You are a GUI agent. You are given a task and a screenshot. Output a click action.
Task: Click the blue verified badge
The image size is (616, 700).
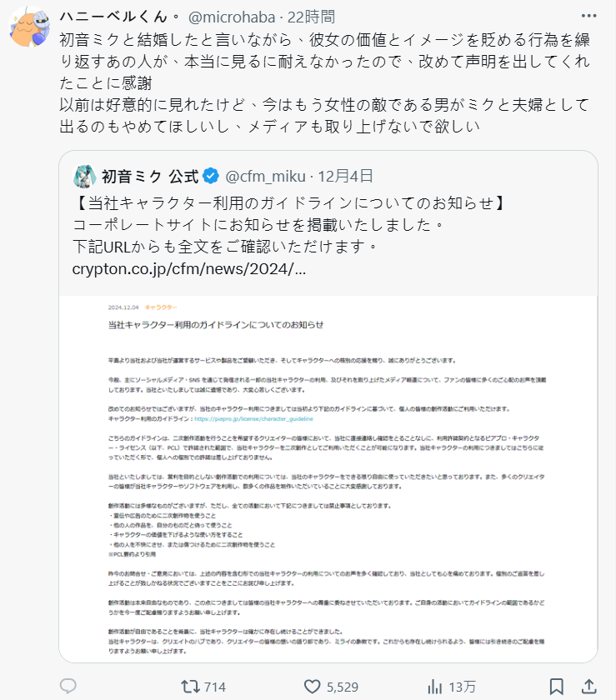[x=211, y=177]
